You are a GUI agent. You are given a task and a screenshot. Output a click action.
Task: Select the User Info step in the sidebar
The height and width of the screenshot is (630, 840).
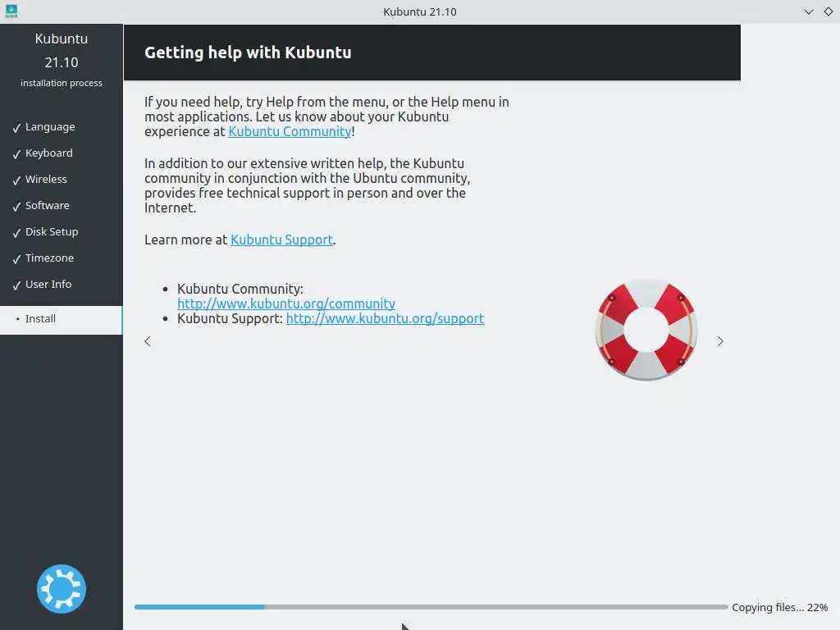[48, 284]
